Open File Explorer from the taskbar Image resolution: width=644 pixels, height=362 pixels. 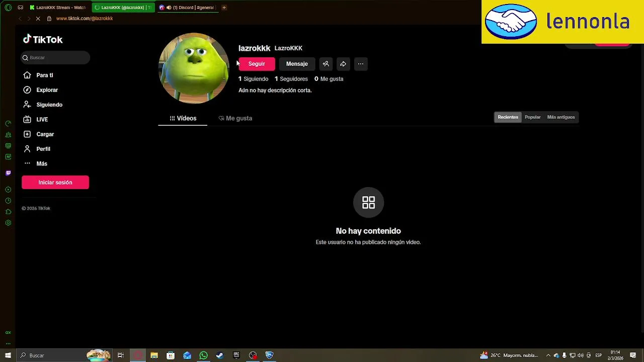click(x=154, y=355)
